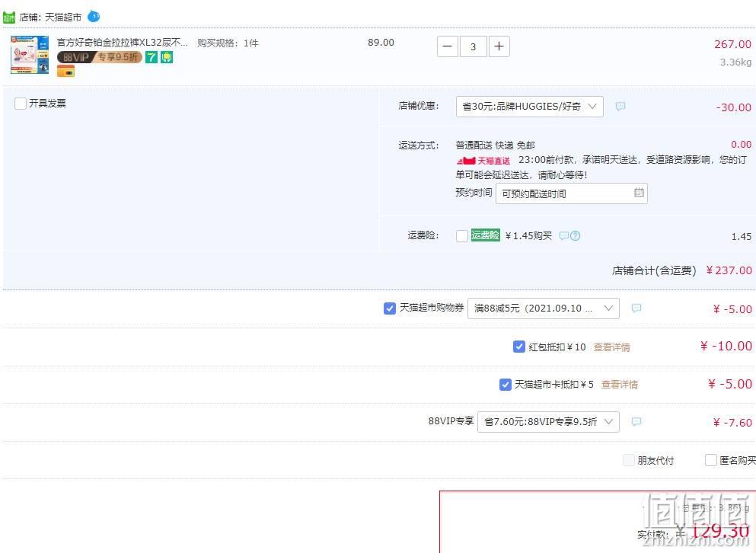This screenshot has width=756, height=553.
Task: Enable the 运费险 ¥1.45 insurance checkbox
Action: (x=462, y=235)
